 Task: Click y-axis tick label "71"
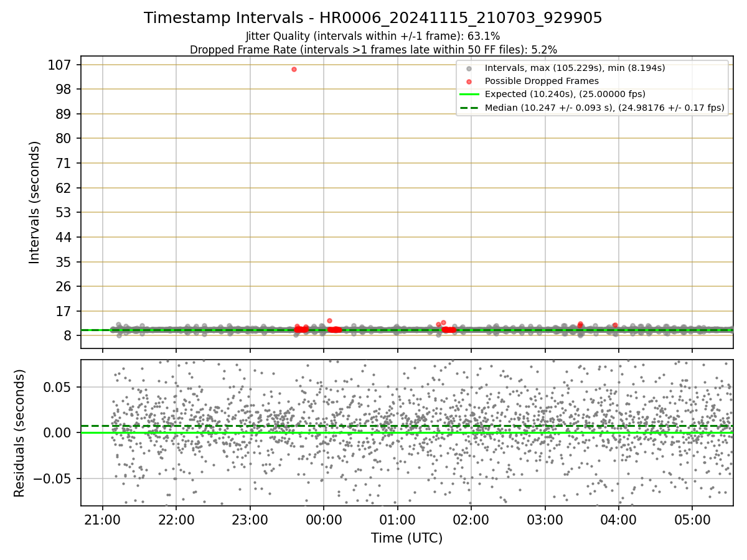point(64,163)
